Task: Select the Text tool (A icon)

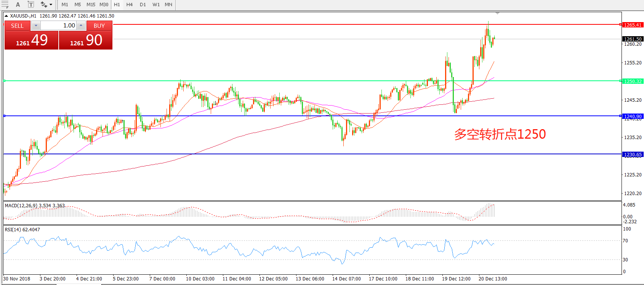Action: pyautogui.click(x=18, y=5)
